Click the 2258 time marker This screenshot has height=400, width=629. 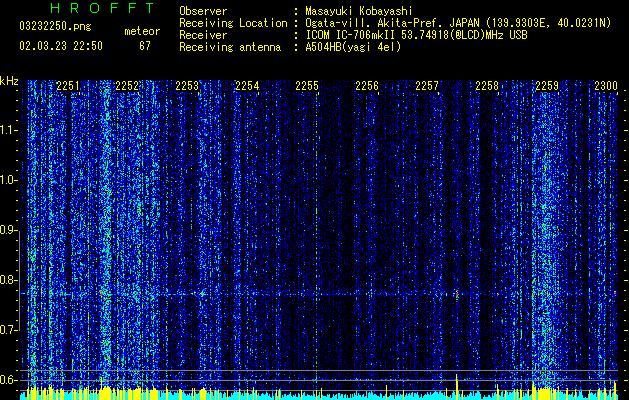487,86
